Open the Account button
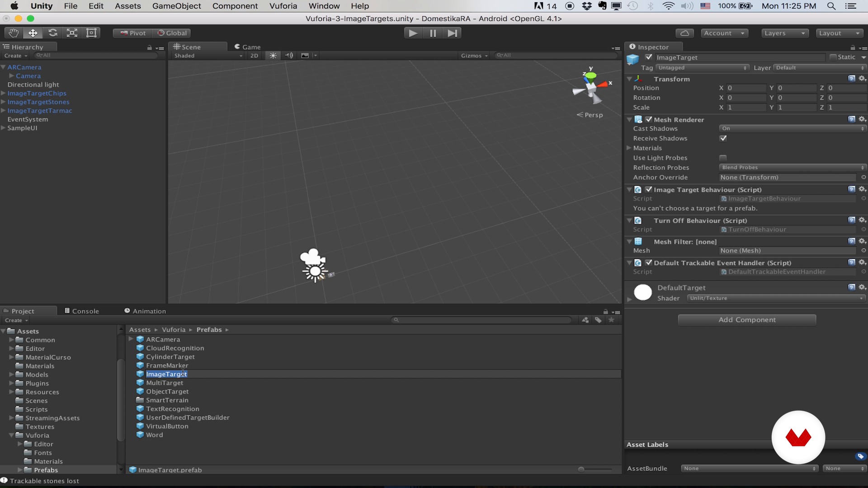The height and width of the screenshot is (488, 868). [724, 33]
